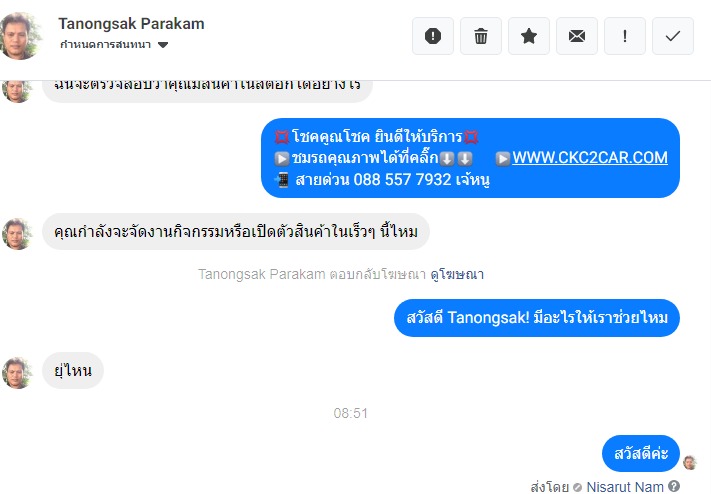Image resolution: width=711 pixels, height=494 pixels.
Task: Open the WWW.CKC2CAR.COM link
Action: (589, 157)
